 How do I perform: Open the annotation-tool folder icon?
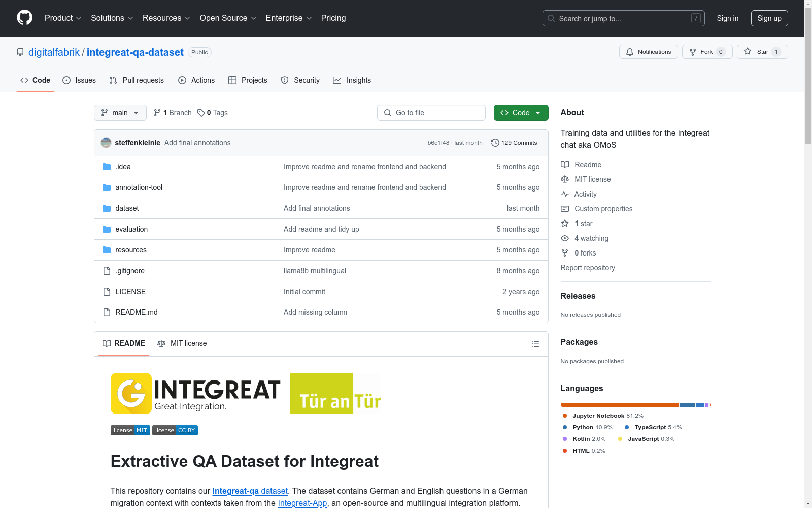[x=107, y=187]
